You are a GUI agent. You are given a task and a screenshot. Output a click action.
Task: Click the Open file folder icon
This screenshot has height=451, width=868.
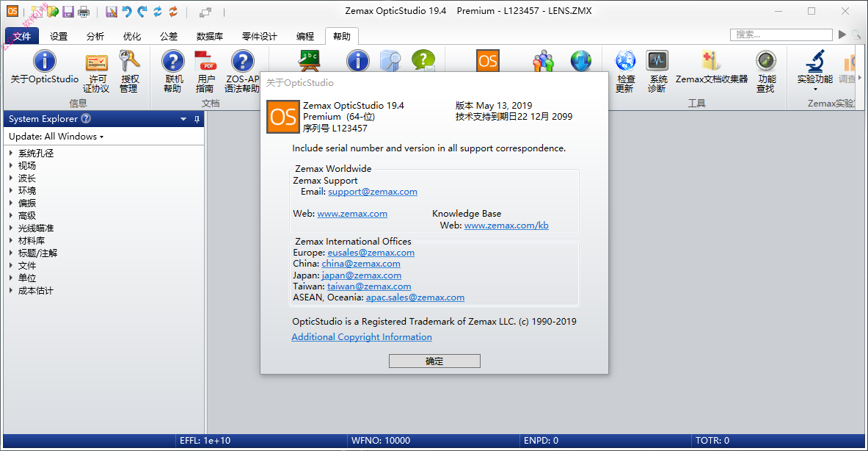[53, 11]
